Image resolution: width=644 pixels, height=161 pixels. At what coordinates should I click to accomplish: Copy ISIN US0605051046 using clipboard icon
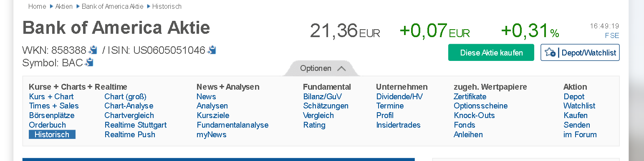(212, 50)
